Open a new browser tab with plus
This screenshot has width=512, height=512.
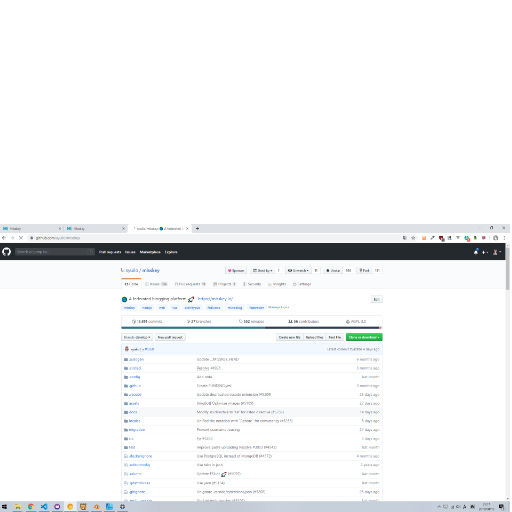click(x=197, y=228)
